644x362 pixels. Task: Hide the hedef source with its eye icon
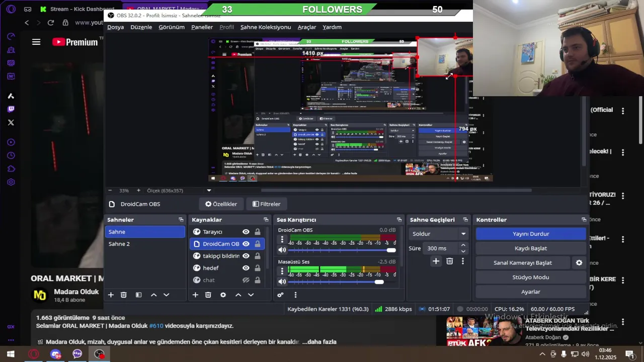246,268
